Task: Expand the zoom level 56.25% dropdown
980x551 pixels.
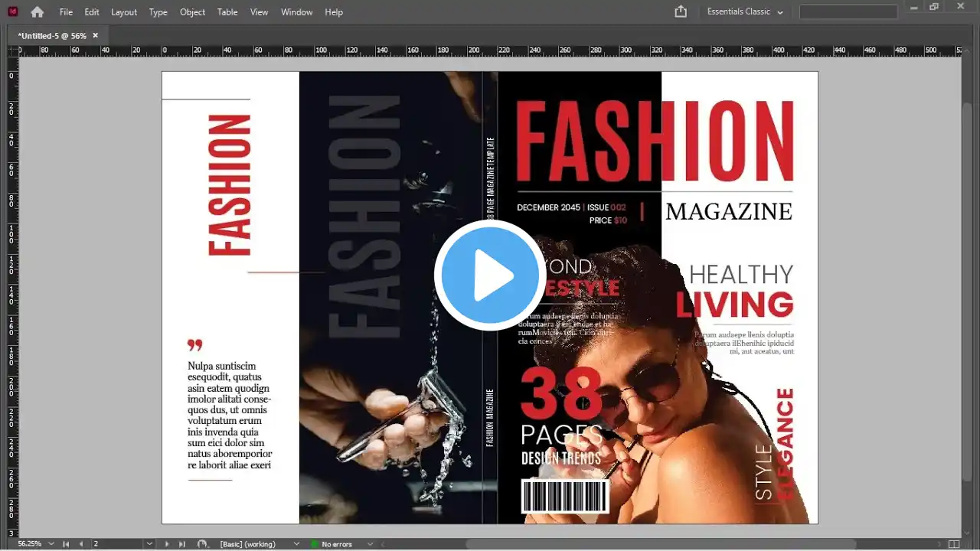Action: [x=51, y=544]
